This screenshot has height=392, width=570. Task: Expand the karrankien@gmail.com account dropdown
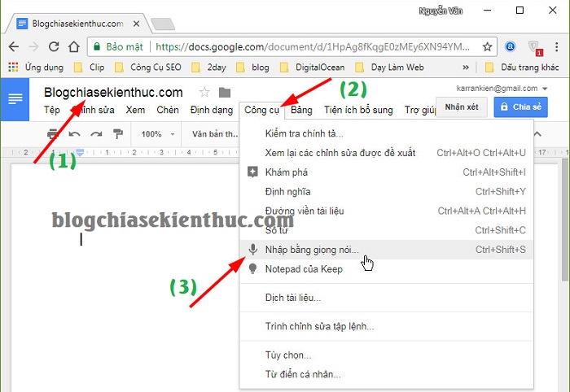(x=545, y=89)
